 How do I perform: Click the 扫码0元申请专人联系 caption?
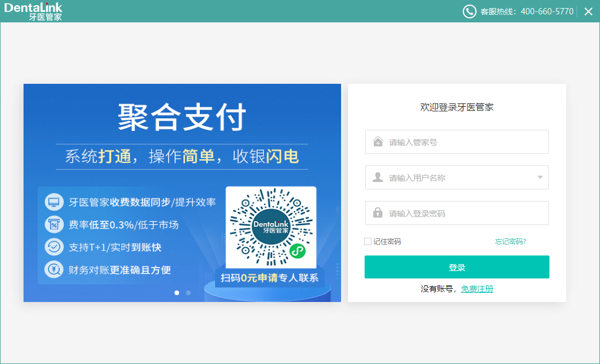click(x=269, y=278)
